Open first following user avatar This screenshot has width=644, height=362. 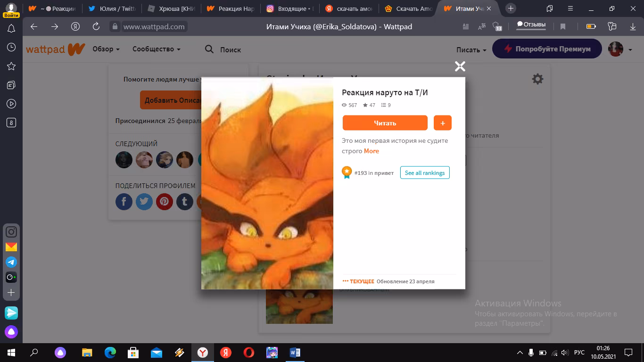pyautogui.click(x=124, y=160)
